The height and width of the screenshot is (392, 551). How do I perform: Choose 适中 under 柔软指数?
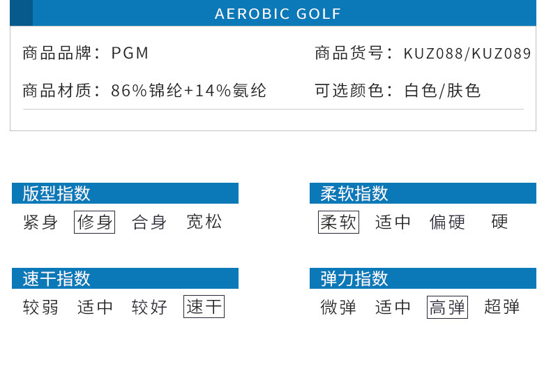[393, 223]
